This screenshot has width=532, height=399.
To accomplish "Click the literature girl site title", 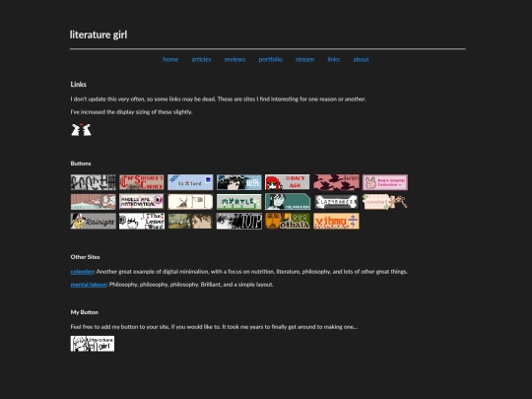I will (x=99, y=34).
